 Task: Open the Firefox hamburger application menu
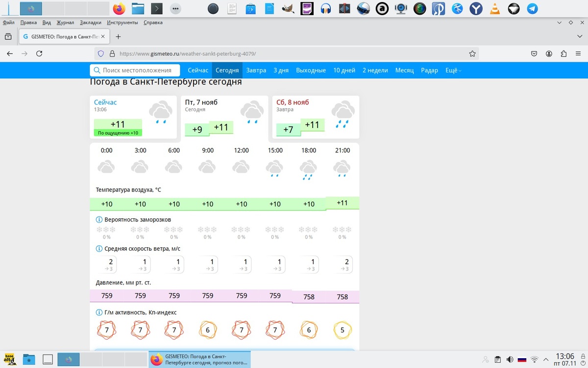(x=579, y=53)
